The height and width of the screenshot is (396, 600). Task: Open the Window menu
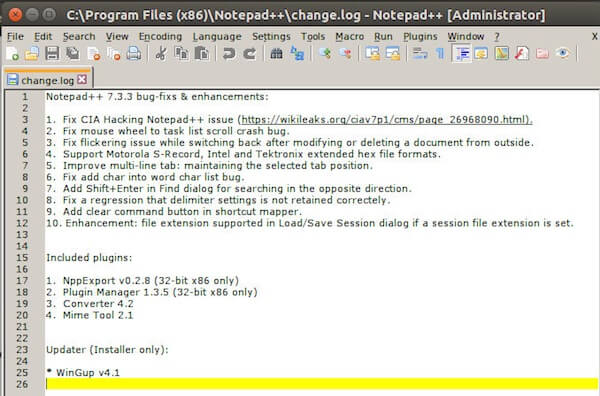(x=466, y=37)
